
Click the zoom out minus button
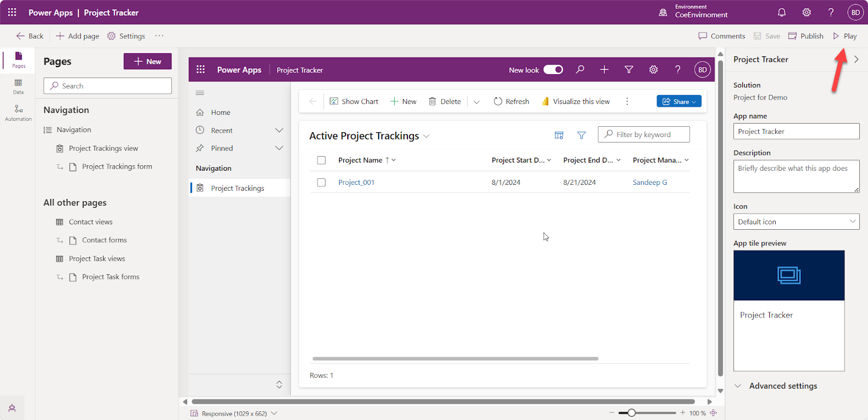(611, 413)
